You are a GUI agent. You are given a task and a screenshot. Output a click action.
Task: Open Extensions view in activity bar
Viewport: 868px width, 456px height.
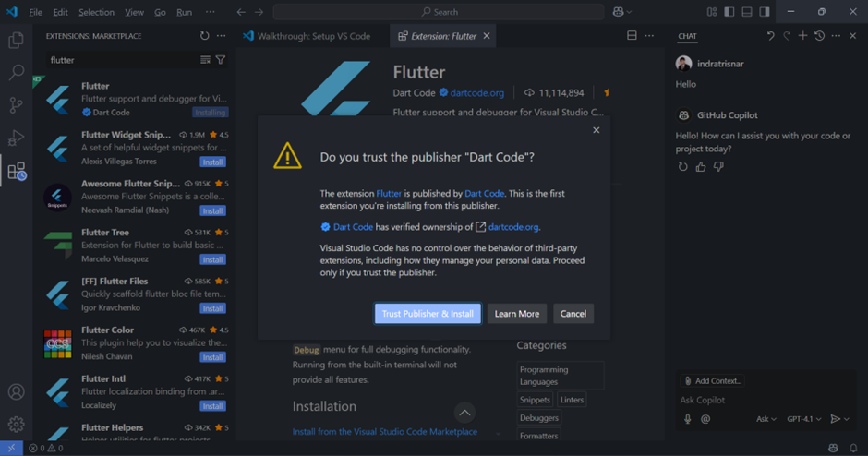click(x=17, y=171)
